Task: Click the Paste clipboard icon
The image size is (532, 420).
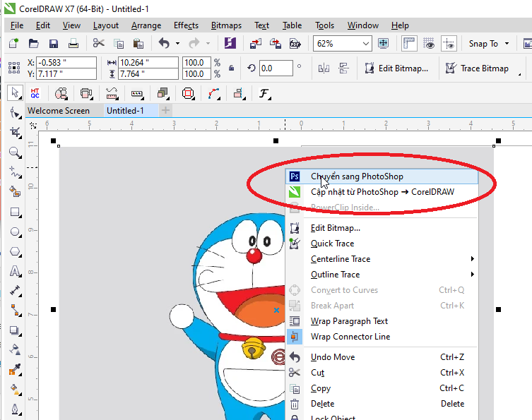Action: pyautogui.click(x=138, y=43)
